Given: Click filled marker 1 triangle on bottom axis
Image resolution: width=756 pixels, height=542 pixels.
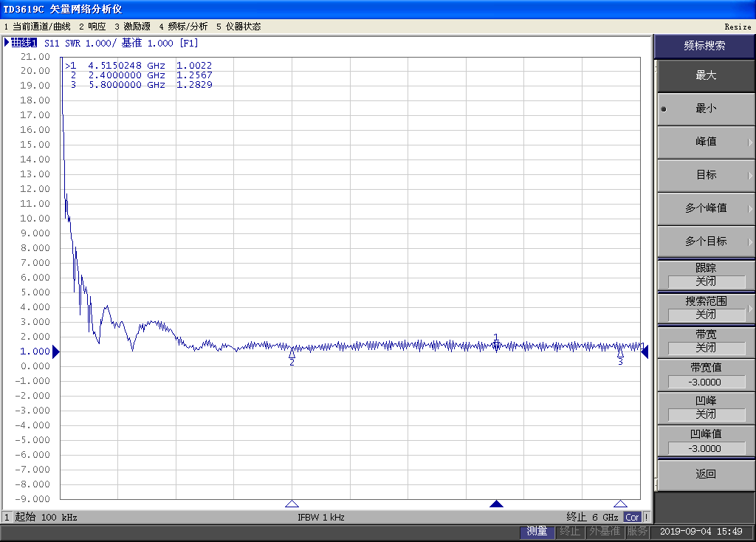Looking at the screenshot, I should point(496,504).
